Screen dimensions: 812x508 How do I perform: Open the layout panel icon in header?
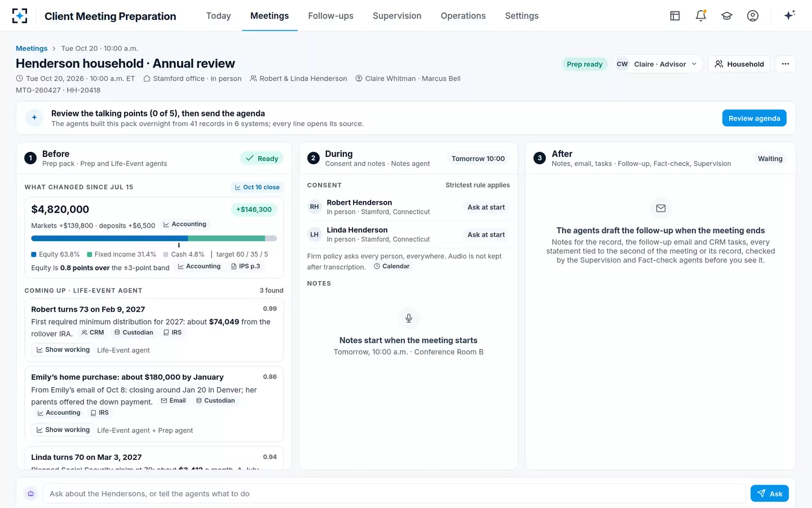click(x=675, y=16)
